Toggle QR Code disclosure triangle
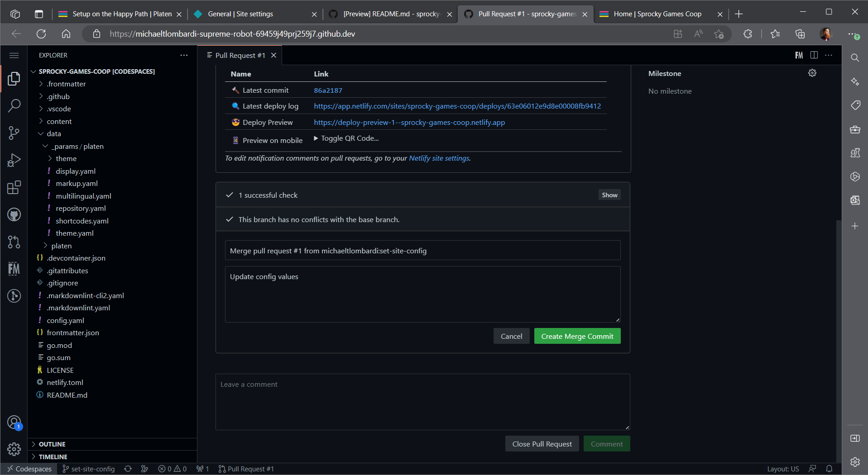This screenshot has height=475, width=868. [316, 138]
